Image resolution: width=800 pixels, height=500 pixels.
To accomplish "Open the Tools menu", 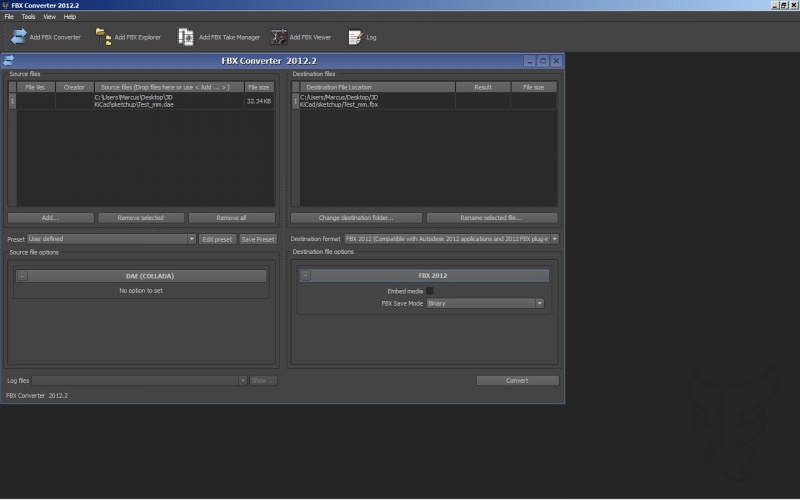I will (28, 17).
